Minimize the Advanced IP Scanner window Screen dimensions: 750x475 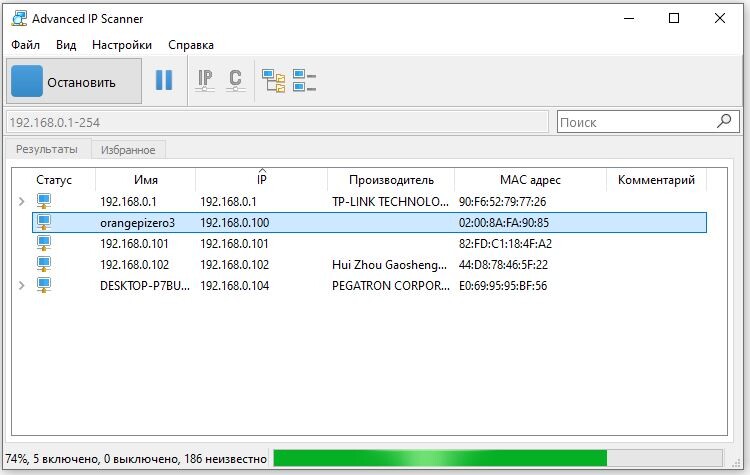click(x=629, y=18)
